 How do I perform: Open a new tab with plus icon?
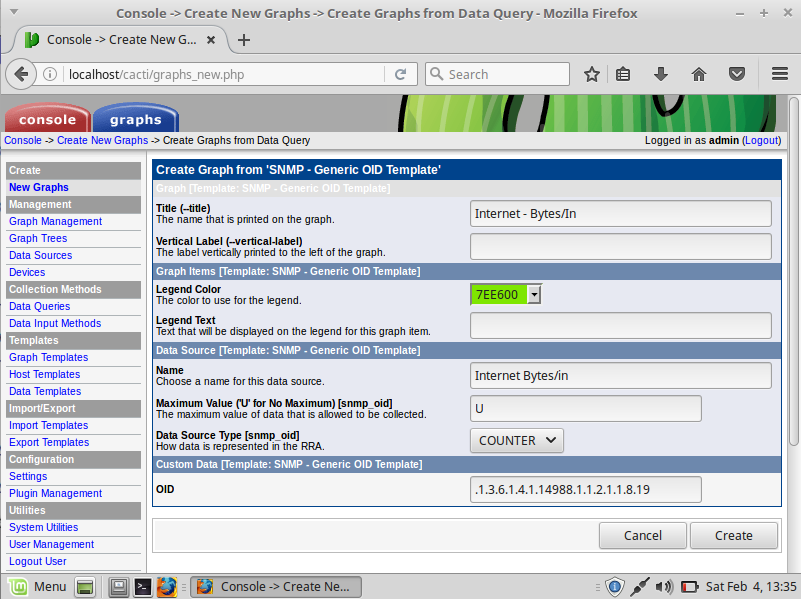244,40
